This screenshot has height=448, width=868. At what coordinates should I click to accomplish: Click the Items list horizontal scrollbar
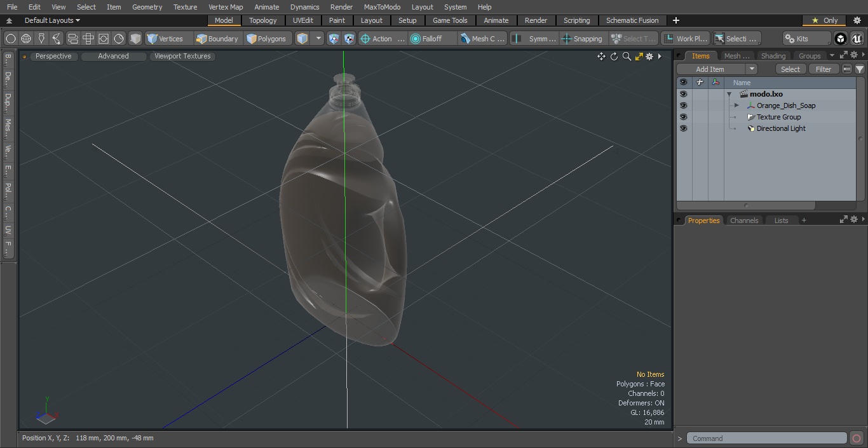746,205
